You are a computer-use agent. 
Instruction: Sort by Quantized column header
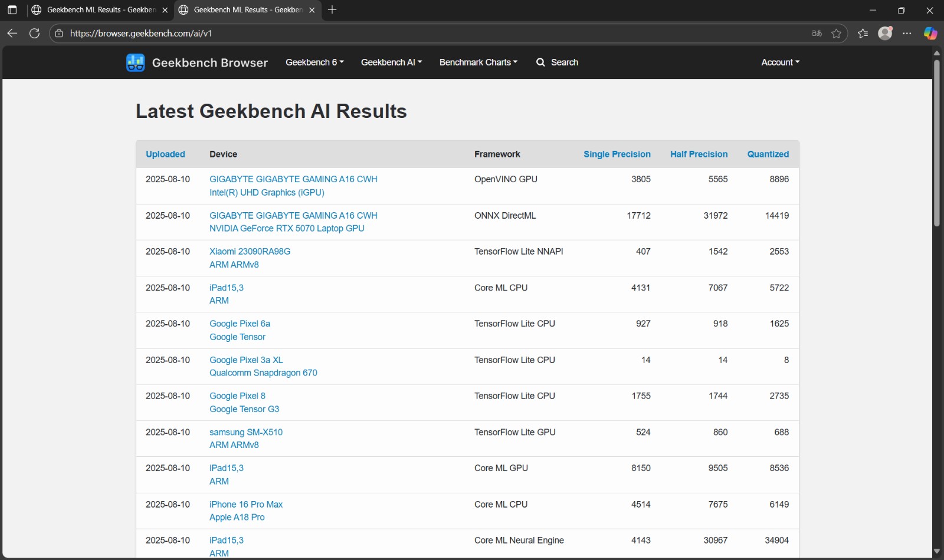[768, 154]
